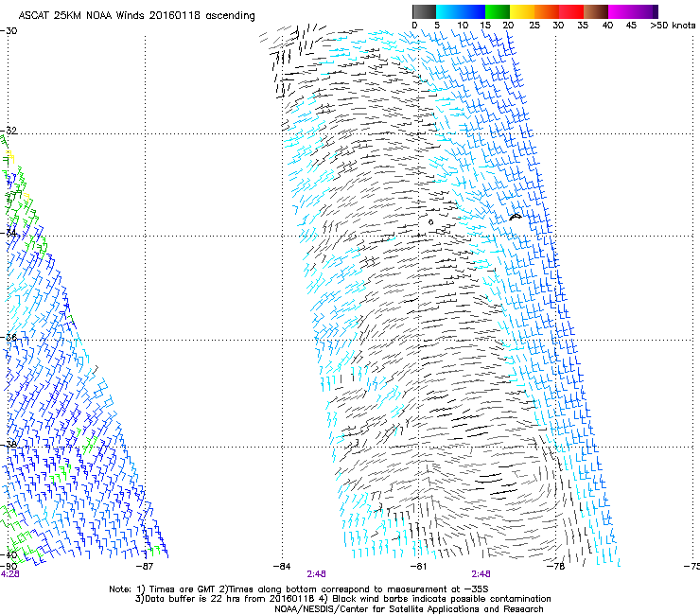Click the legend scale value '10'
The width and height of the screenshot is (700, 615).
click(x=463, y=26)
